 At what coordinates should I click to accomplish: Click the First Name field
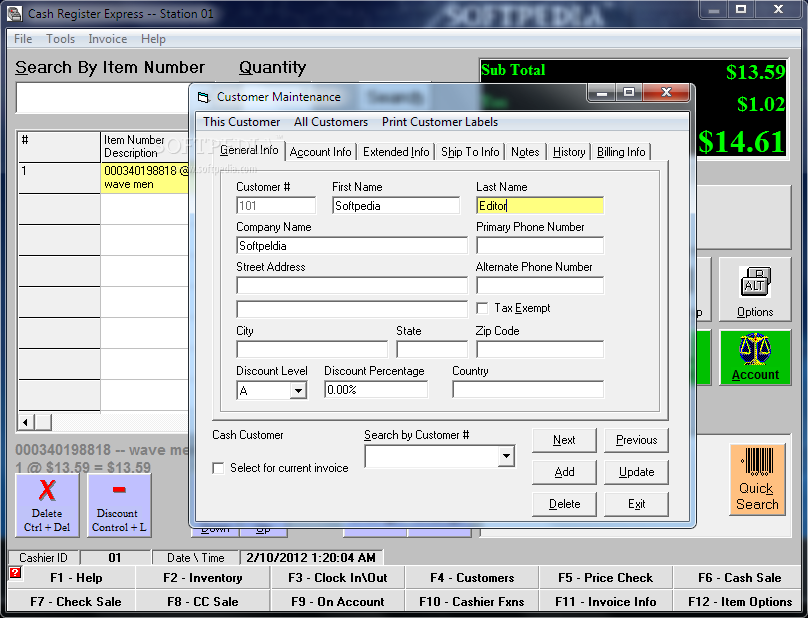[x=396, y=206]
